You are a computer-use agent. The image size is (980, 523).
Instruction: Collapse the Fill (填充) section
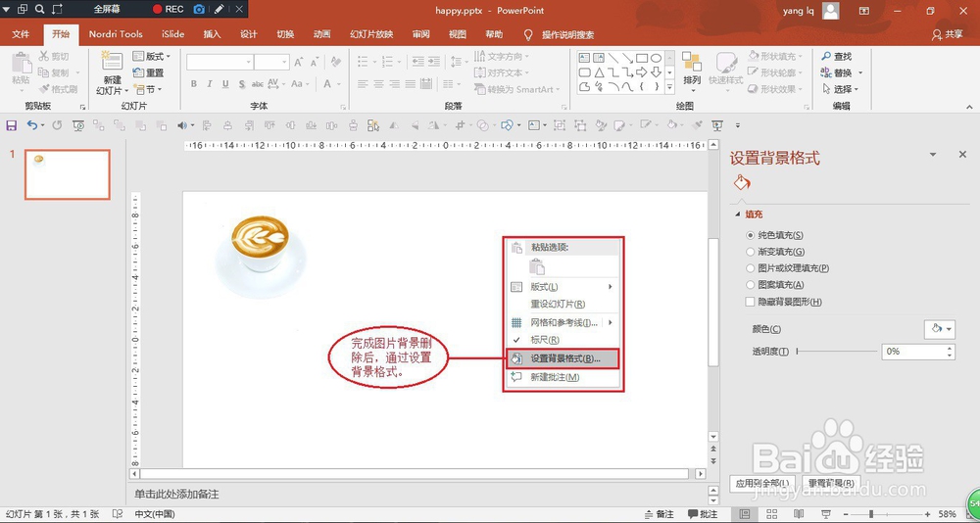pos(738,214)
